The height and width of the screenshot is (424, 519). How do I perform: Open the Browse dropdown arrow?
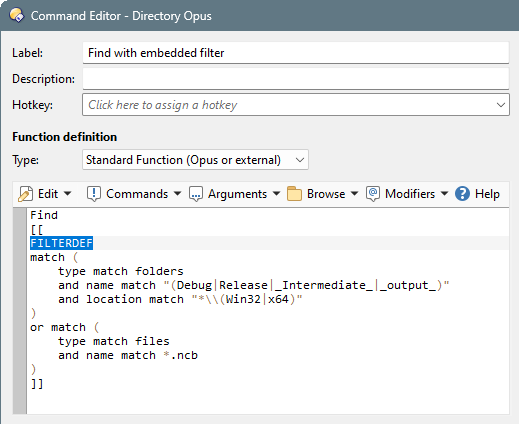point(354,193)
